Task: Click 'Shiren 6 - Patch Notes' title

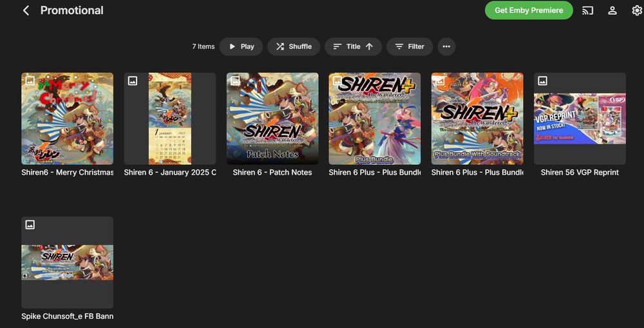Action: click(x=272, y=173)
